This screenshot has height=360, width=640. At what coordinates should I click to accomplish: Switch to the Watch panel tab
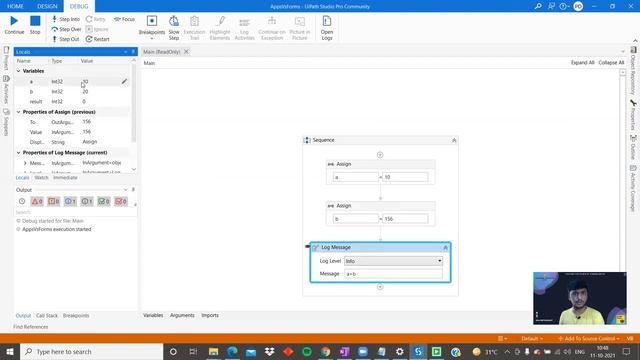pyautogui.click(x=41, y=178)
